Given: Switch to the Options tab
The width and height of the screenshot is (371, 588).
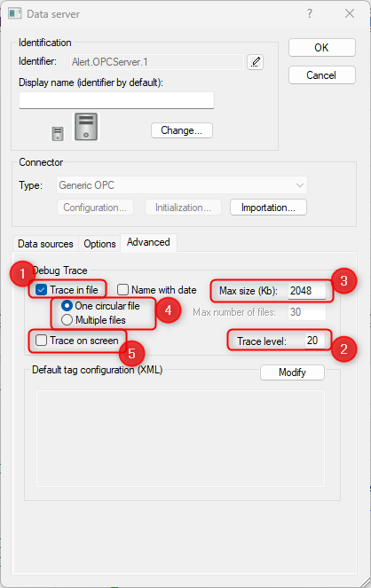Looking at the screenshot, I should point(99,244).
